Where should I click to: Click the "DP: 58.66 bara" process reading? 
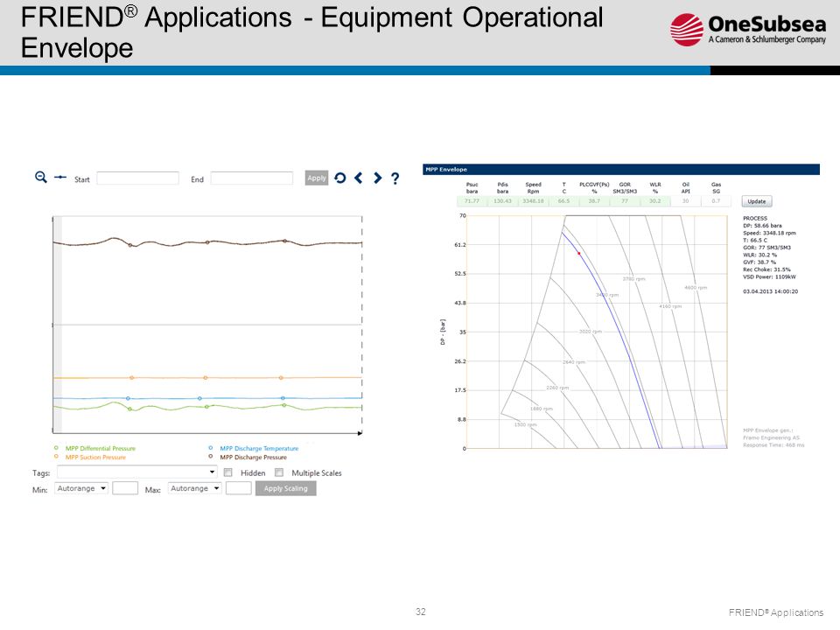click(x=762, y=226)
